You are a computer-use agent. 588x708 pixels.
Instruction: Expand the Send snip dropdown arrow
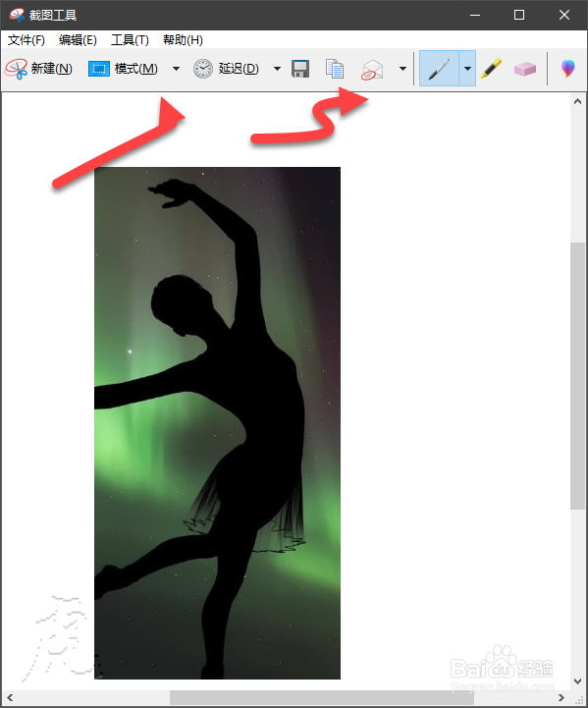coord(403,69)
